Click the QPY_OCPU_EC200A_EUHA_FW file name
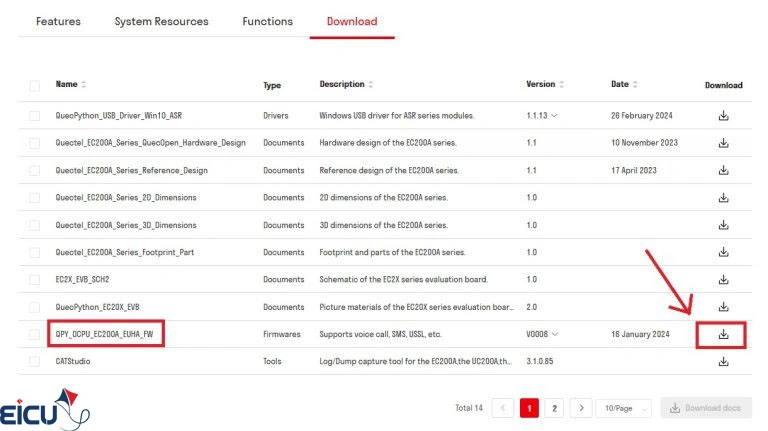 click(104, 334)
